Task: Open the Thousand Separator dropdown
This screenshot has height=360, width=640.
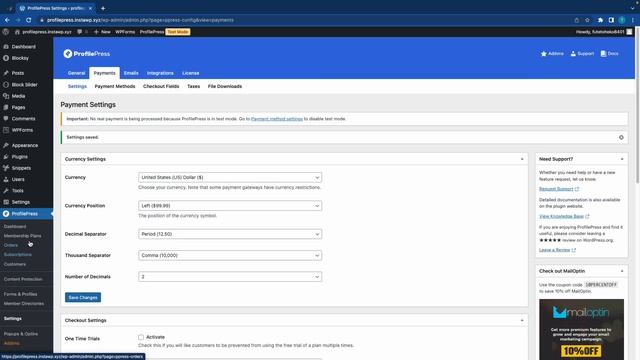Action: pyautogui.click(x=230, y=256)
